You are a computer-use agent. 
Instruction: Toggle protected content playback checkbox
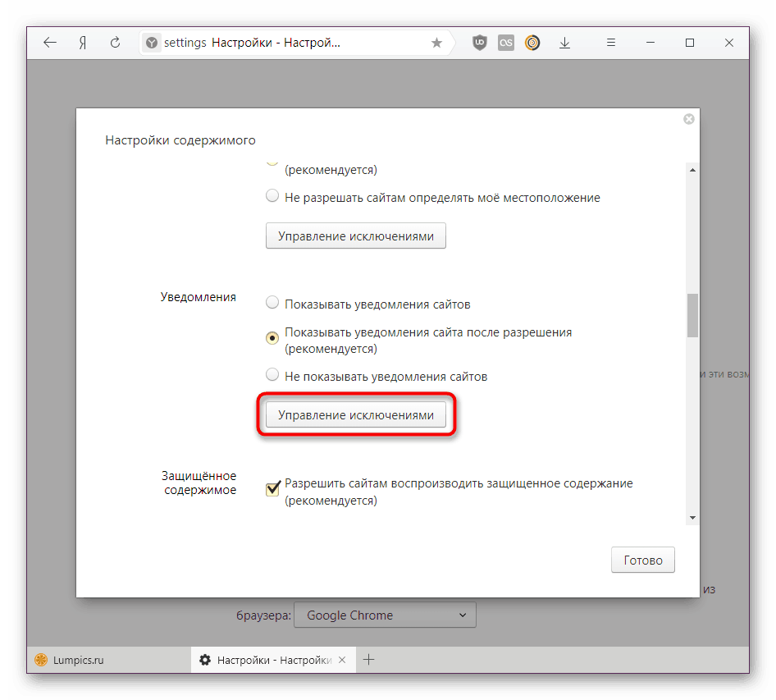click(272, 488)
